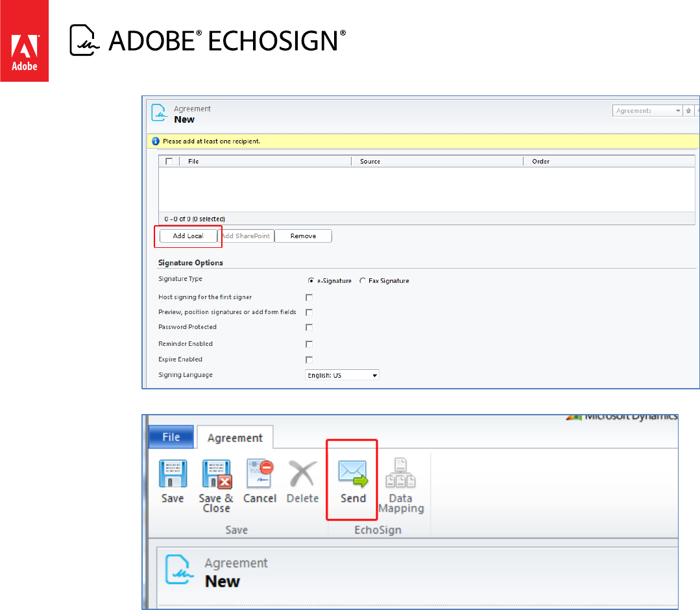This screenshot has height=610, width=700.
Task: Send the agreement via EchoSign
Action: click(x=353, y=481)
